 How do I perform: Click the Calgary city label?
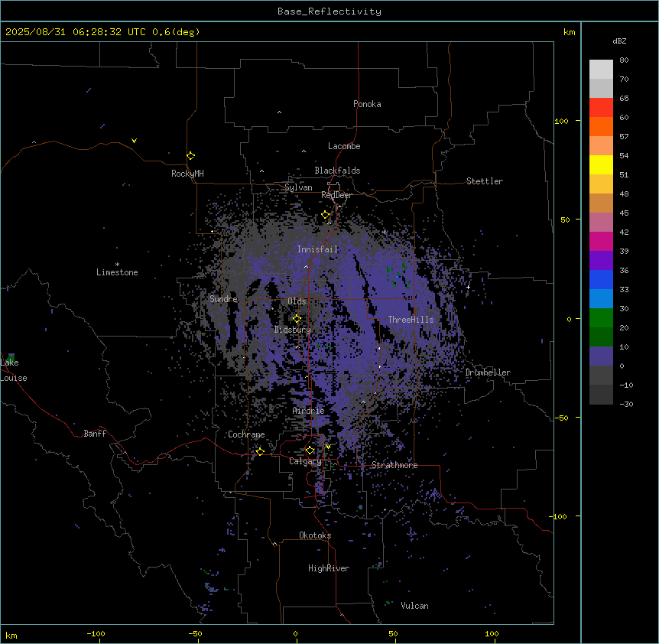[x=306, y=461]
